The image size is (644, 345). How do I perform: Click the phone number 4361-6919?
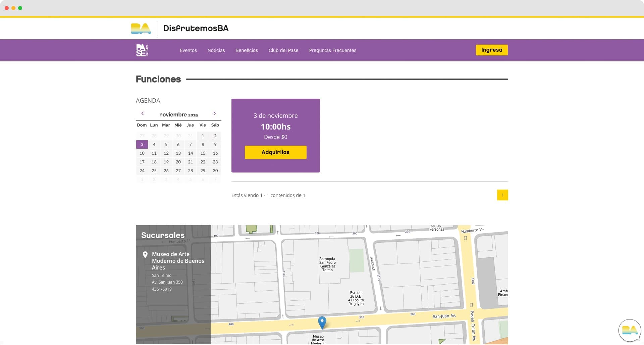pos(162,289)
